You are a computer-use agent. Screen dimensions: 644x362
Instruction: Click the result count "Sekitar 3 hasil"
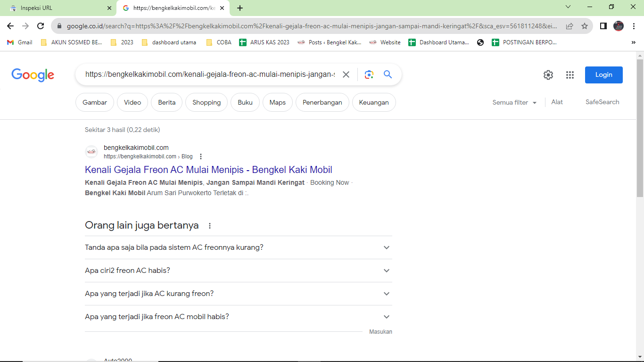click(x=123, y=130)
